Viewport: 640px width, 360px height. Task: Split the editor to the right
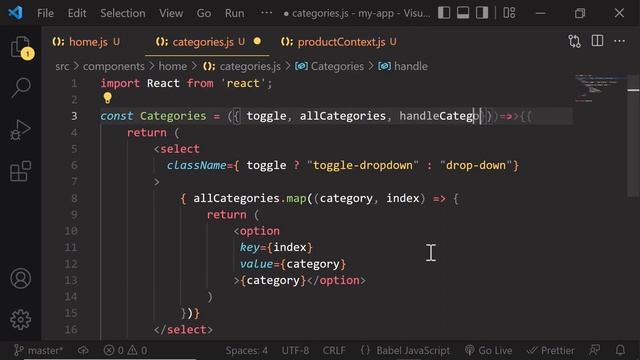pyautogui.click(x=597, y=41)
